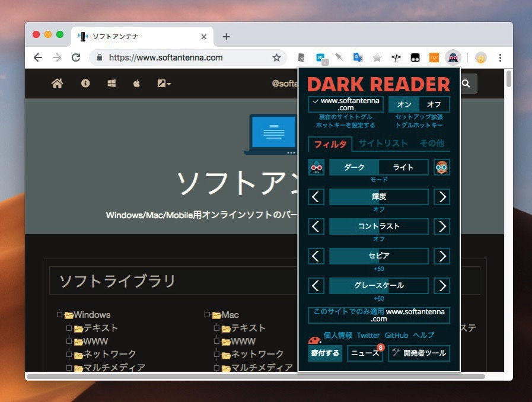
Task: Click the site info icon in navbar
Action: 85,84
